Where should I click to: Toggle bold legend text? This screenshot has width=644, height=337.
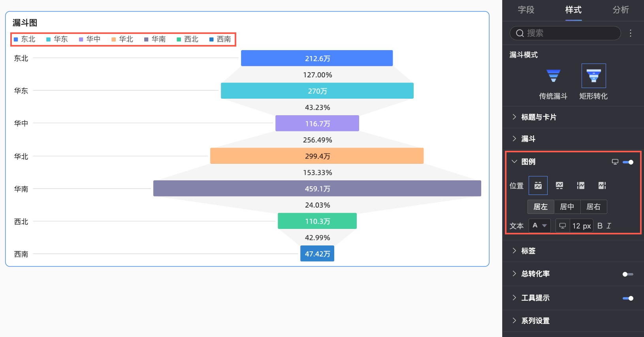coord(600,226)
